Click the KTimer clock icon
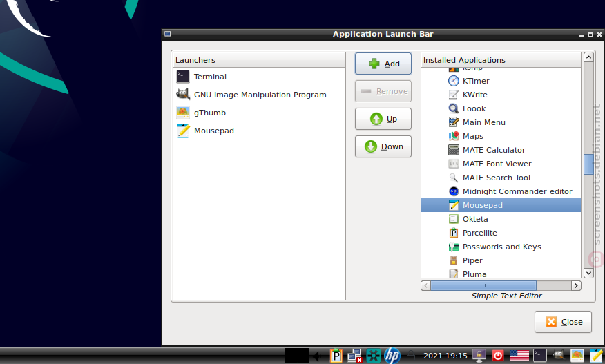 (x=453, y=81)
